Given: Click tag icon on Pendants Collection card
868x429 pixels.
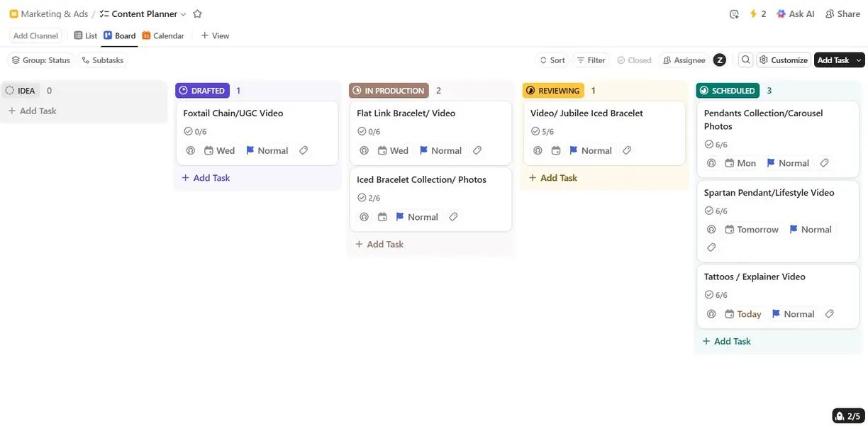Looking at the screenshot, I should (x=824, y=163).
